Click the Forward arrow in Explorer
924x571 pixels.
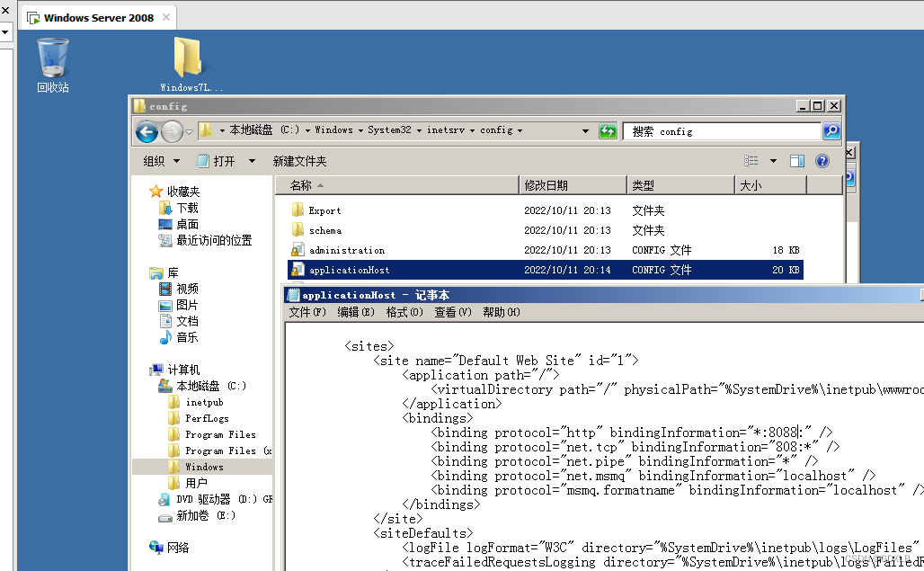[172, 131]
